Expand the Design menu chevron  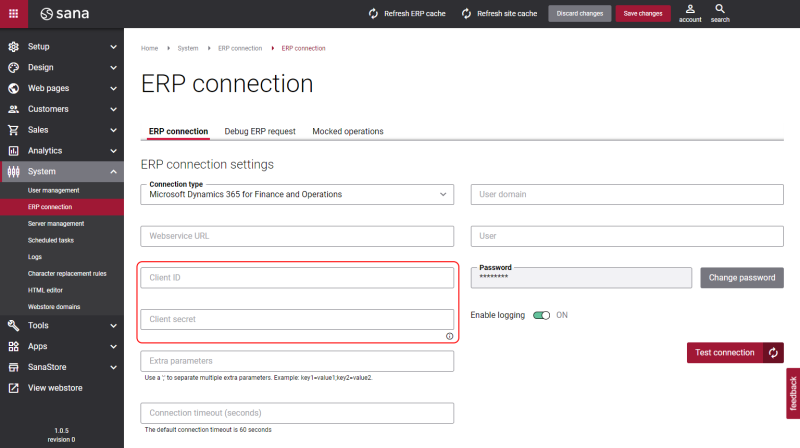[x=113, y=68]
